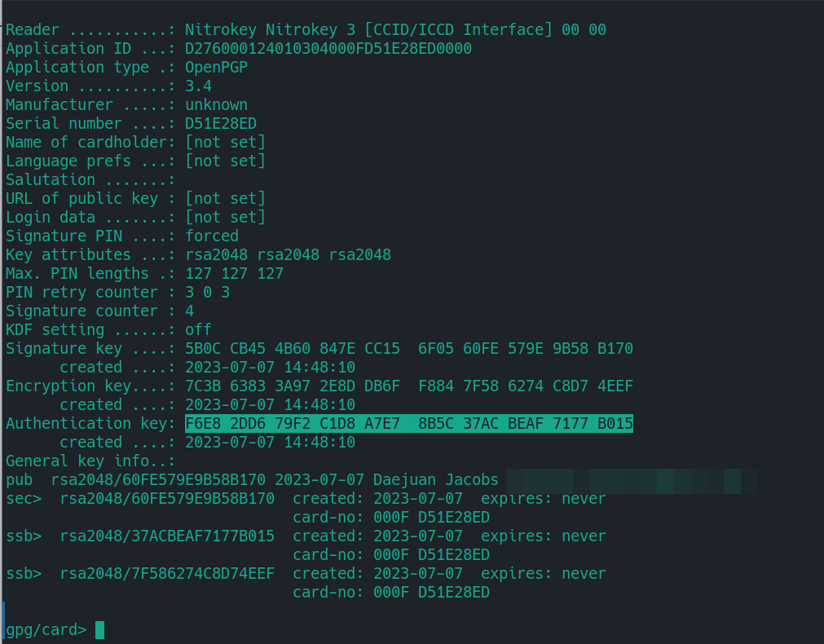Click the Signature PIN forced value

tap(212, 236)
